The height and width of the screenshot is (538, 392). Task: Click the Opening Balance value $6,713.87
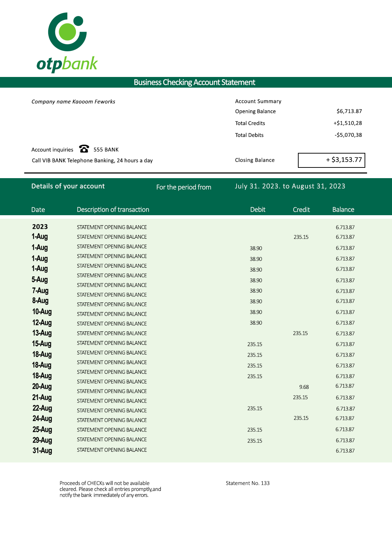coord(349,111)
